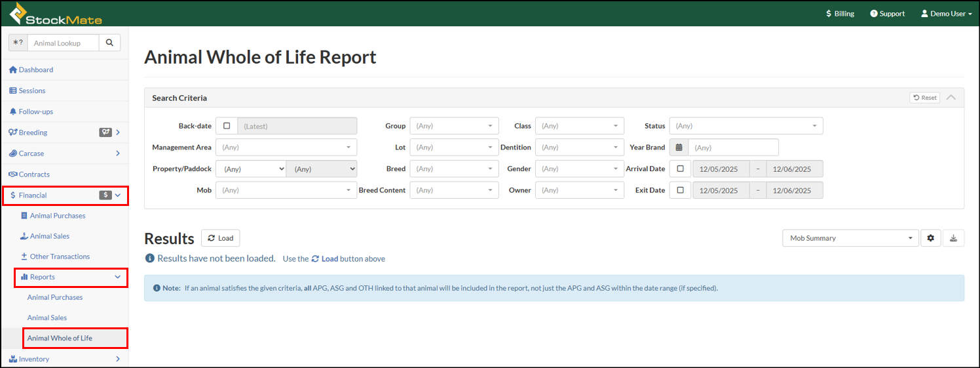Open Support in the top bar
This screenshot has width=980, height=368.
(x=887, y=13)
